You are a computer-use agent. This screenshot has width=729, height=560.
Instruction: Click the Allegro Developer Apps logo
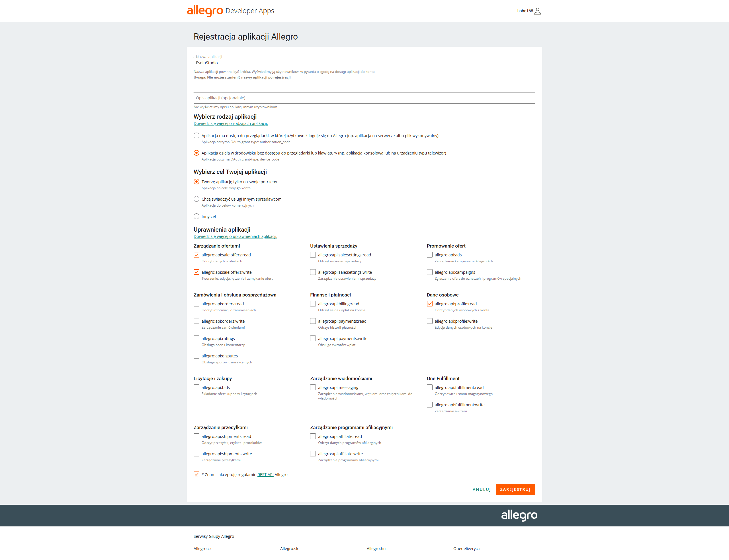[230, 11]
